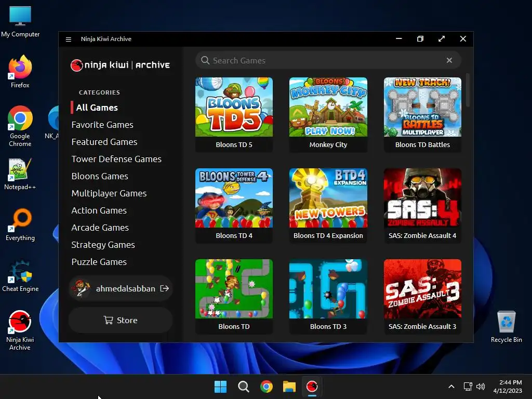Click the network icon in system tray
The image size is (532, 399).
point(468,387)
